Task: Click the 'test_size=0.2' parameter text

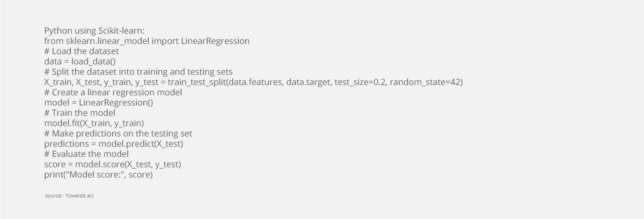Action: coord(360,82)
